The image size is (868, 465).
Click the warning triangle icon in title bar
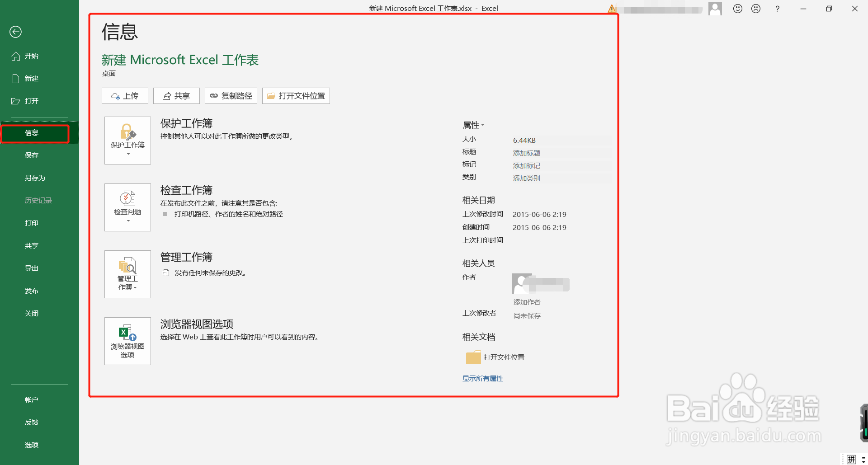tap(612, 9)
